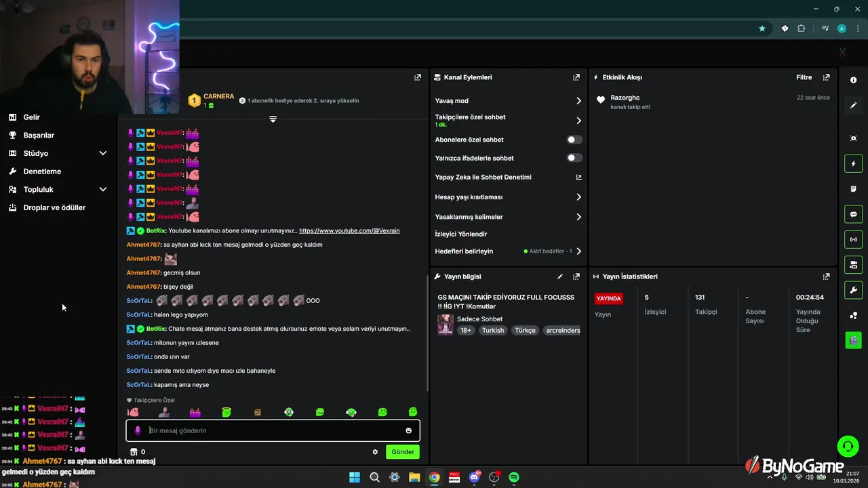Click the pencil edit icon in right sidebar
This screenshot has height=488, width=868.
[853, 106]
